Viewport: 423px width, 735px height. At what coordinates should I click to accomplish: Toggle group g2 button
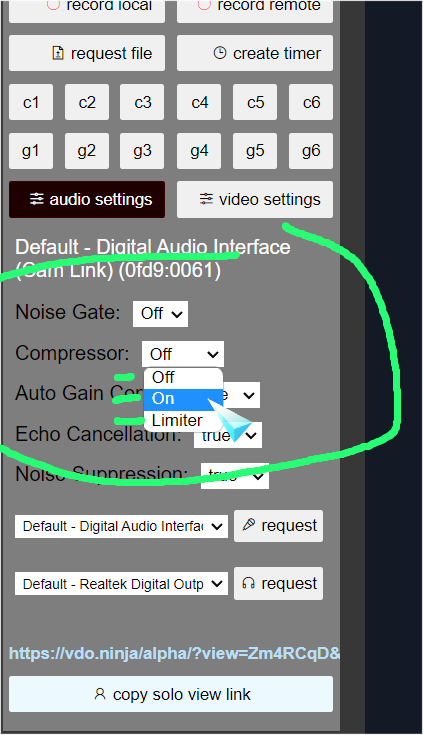(87, 151)
